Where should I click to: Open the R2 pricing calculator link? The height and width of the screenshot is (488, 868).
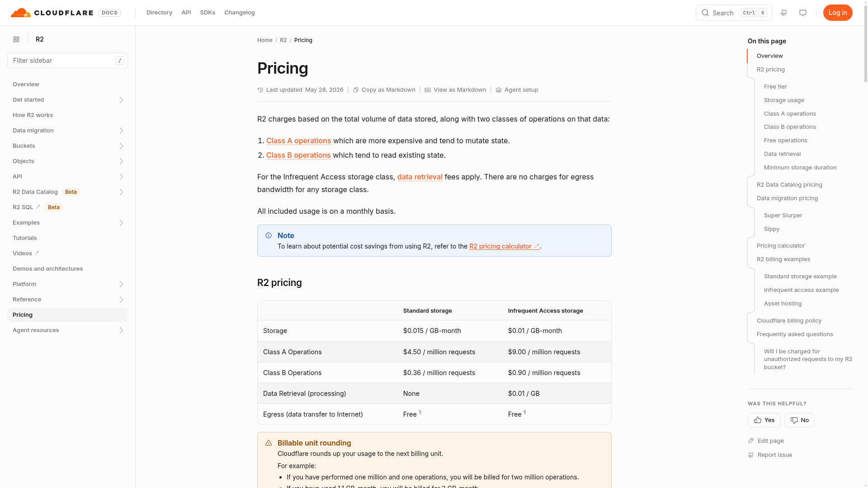505,246
